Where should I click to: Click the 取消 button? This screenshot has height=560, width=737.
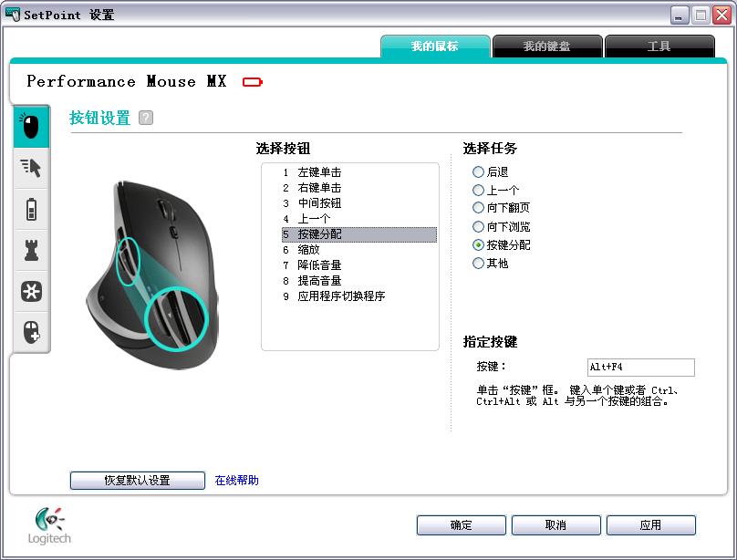pyautogui.click(x=556, y=524)
